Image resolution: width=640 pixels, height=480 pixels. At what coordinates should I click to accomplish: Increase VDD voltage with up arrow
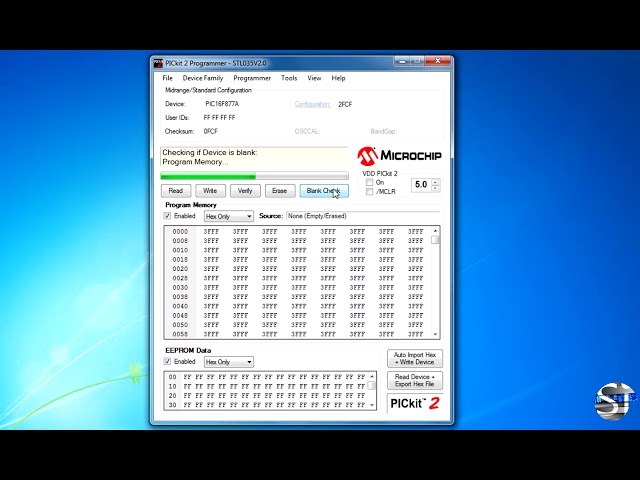click(x=436, y=182)
